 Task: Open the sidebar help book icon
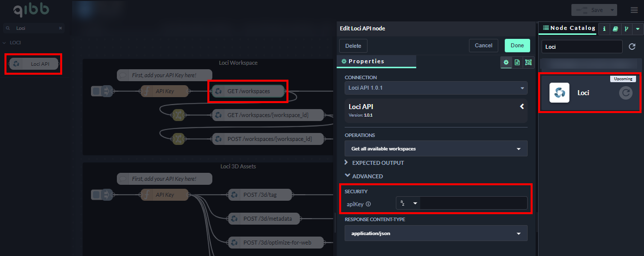click(x=615, y=29)
